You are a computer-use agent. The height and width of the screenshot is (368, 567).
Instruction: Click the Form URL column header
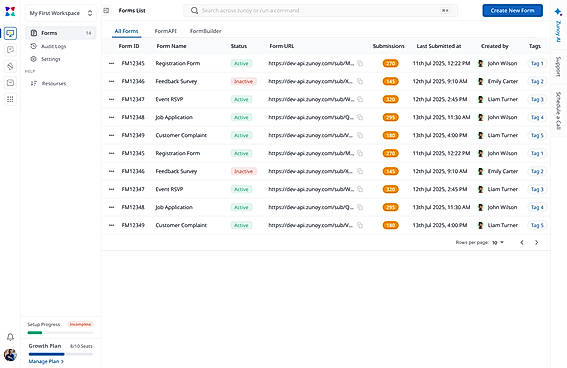click(282, 46)
